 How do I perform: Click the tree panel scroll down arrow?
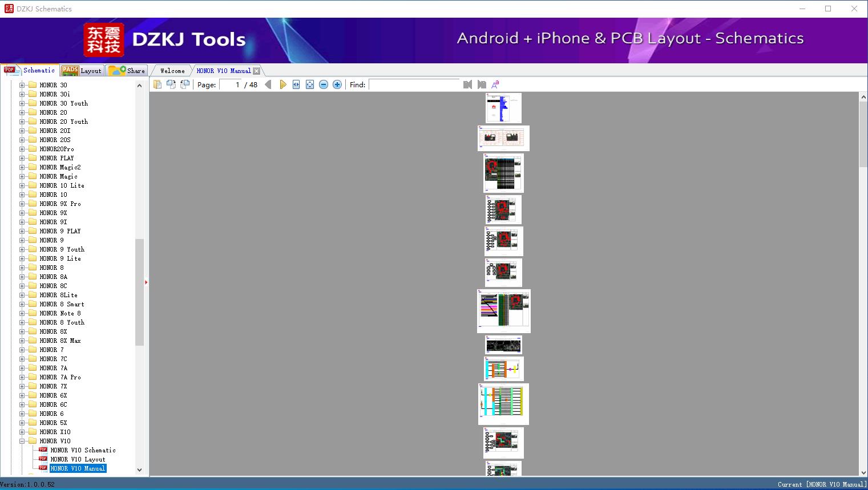click(139, 470)
